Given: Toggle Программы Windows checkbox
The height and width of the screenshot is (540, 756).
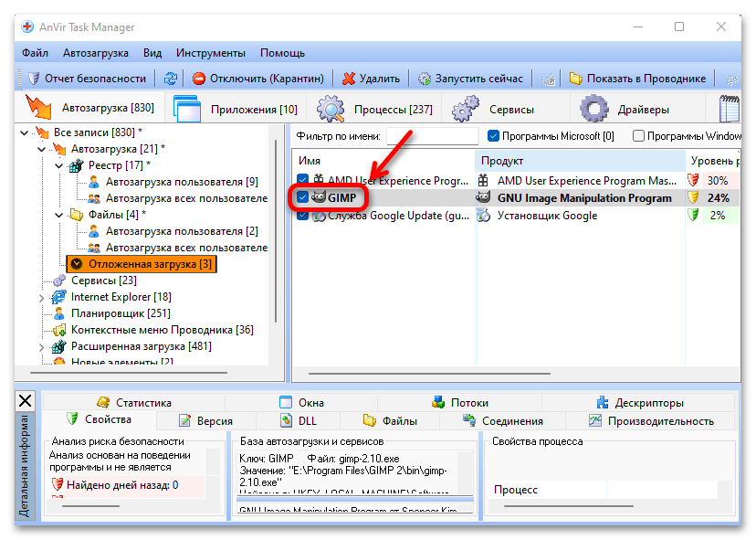Looking at the screenshot, I should point(638,136).
